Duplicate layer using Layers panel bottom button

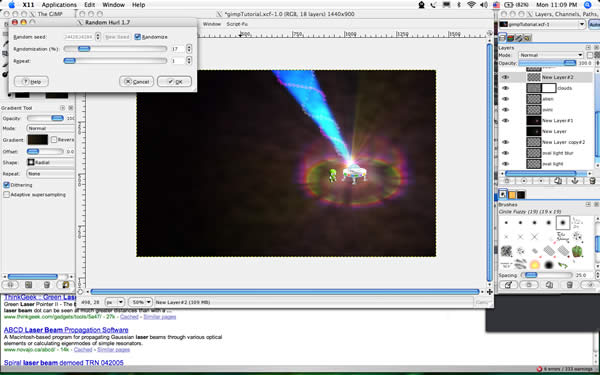pyautogui.click(x=558, y=181)
